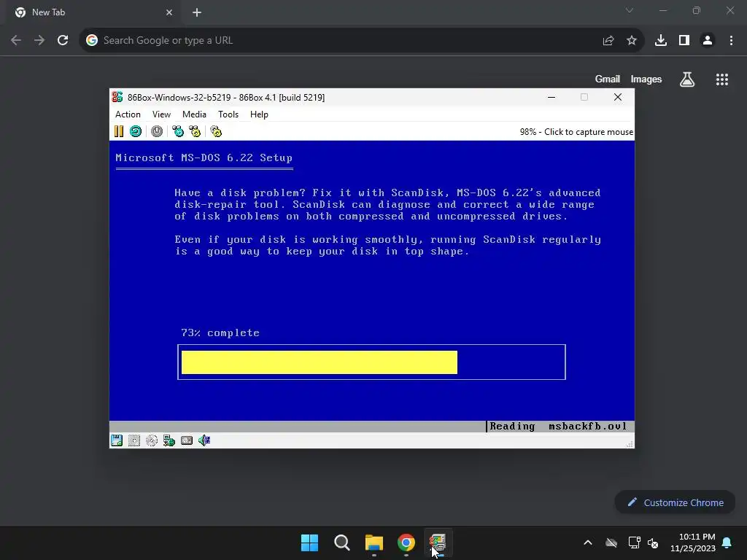
Task: Click the greyed 5.25-inch floppy status icon
Action: (x=134, y=440)
